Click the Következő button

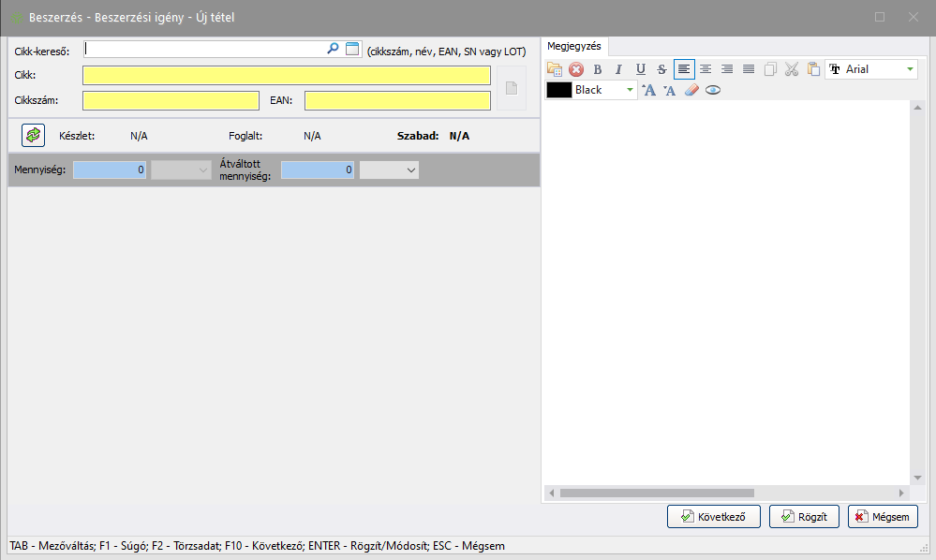point(714,516)
